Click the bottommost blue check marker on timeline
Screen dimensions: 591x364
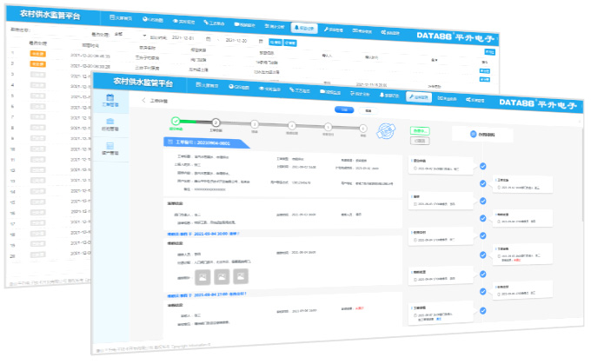483,310
